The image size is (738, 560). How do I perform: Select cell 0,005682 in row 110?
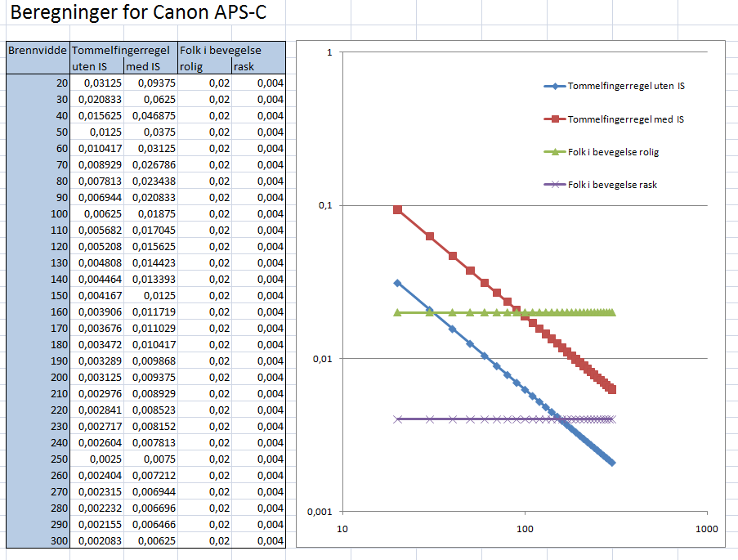(97, 231)
